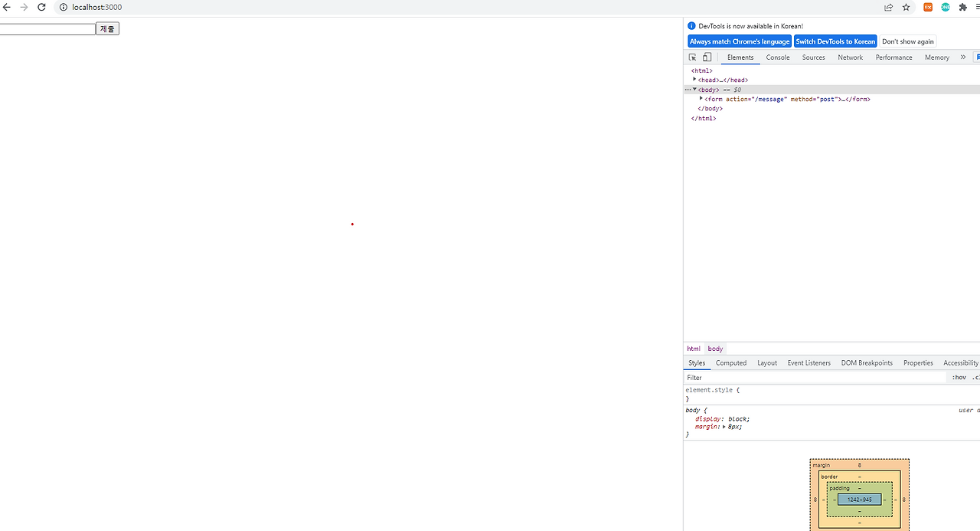
Task: View site information icon in address bar
Action: (64, 7)
